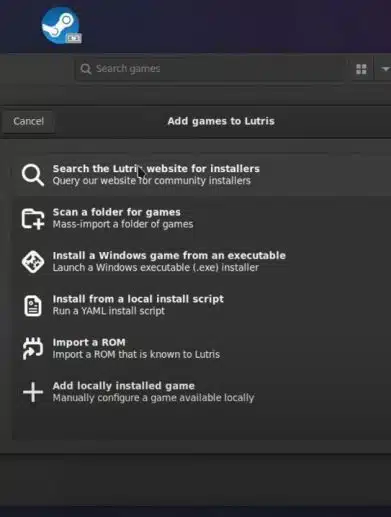Viewport: 391px width, 517px height.
Task: Open the view options dropdown arrow
Action: click(x=385, y=69)
